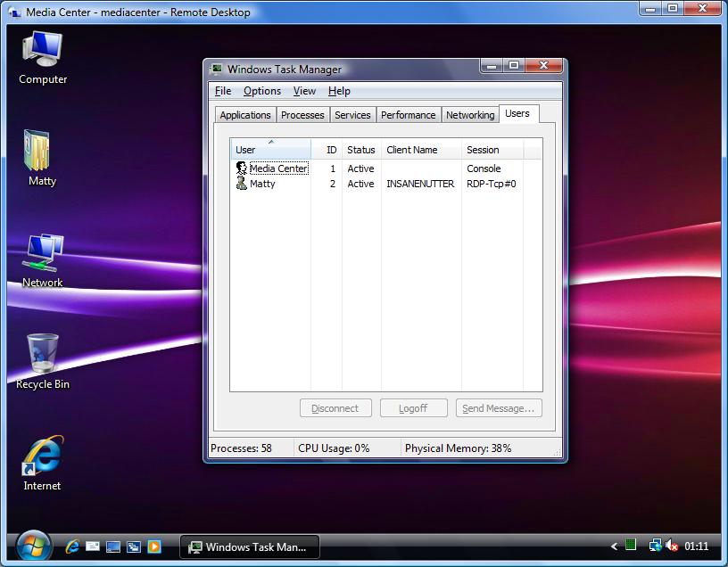Click the INSANENUTTER client name cell

pos(420,184)
